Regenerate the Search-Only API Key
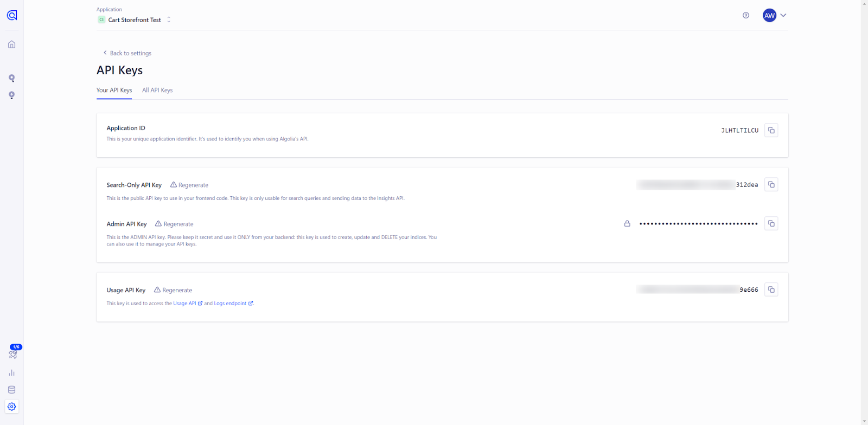 189,185
